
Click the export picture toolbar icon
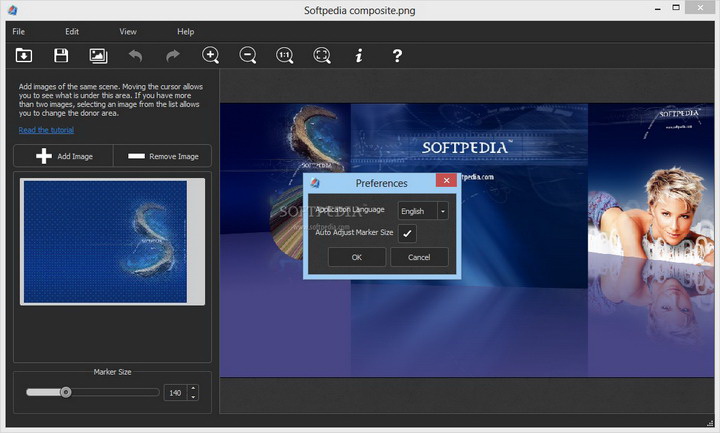tap(98, 56)
